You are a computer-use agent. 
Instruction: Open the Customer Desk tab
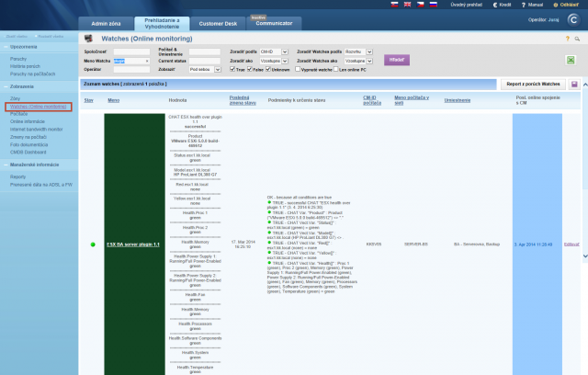pos(218,24)
